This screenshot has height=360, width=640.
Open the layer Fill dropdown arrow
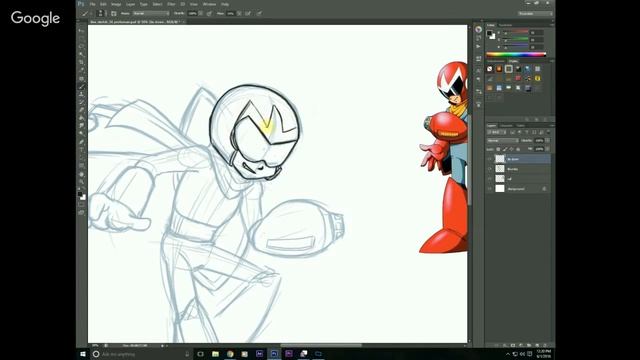pyautogui.click(x=547, y=149)
